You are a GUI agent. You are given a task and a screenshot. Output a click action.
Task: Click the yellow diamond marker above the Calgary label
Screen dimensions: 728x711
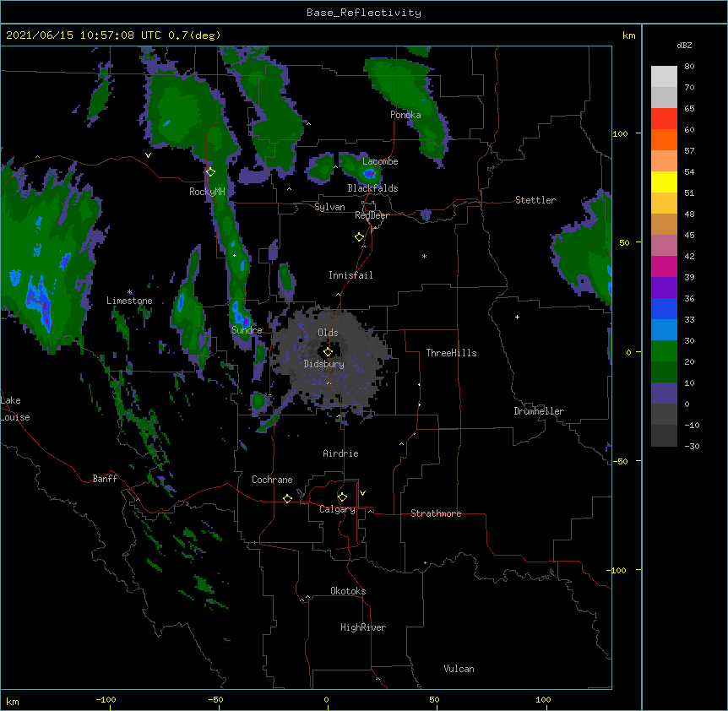[x=342, y=497]
